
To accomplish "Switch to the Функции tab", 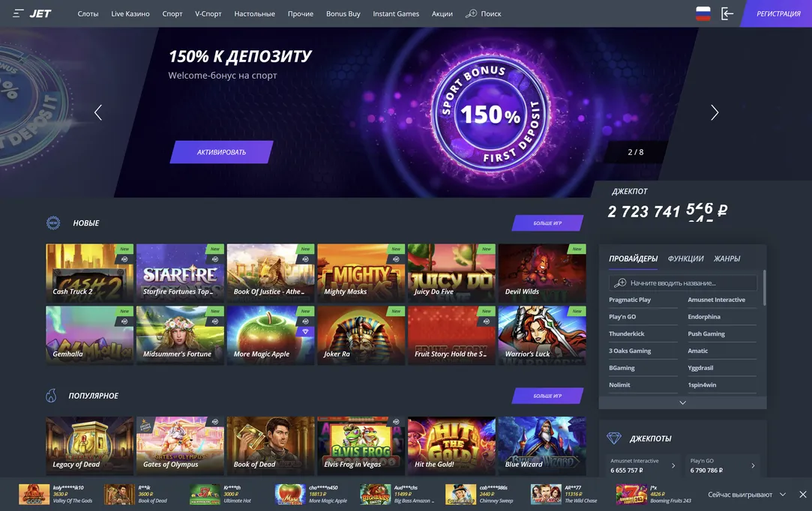I will pyautogui.click(x=685, y=258).
